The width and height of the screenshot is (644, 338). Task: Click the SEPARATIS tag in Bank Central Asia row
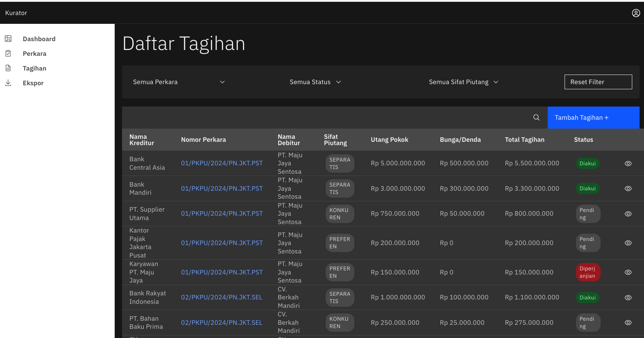340,163
